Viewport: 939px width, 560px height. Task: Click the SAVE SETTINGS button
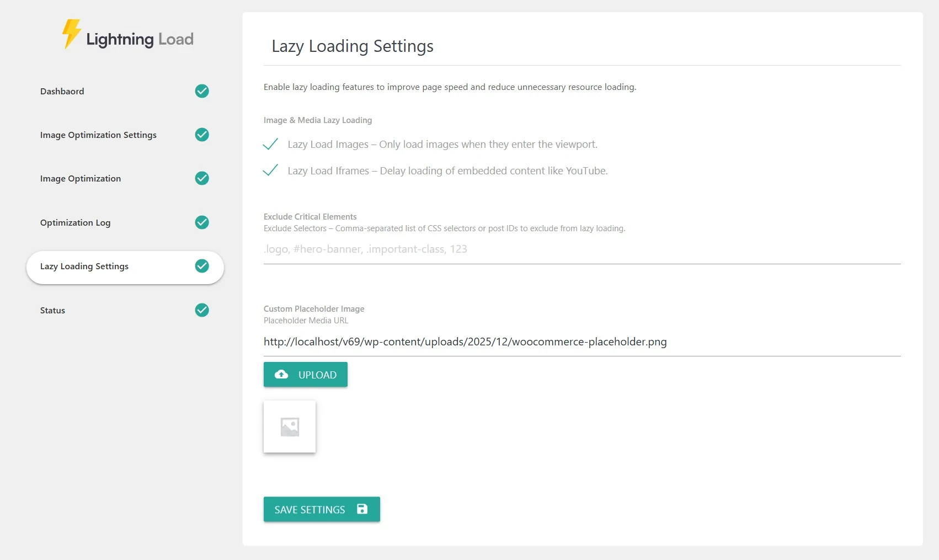click(x=321, y=509)
